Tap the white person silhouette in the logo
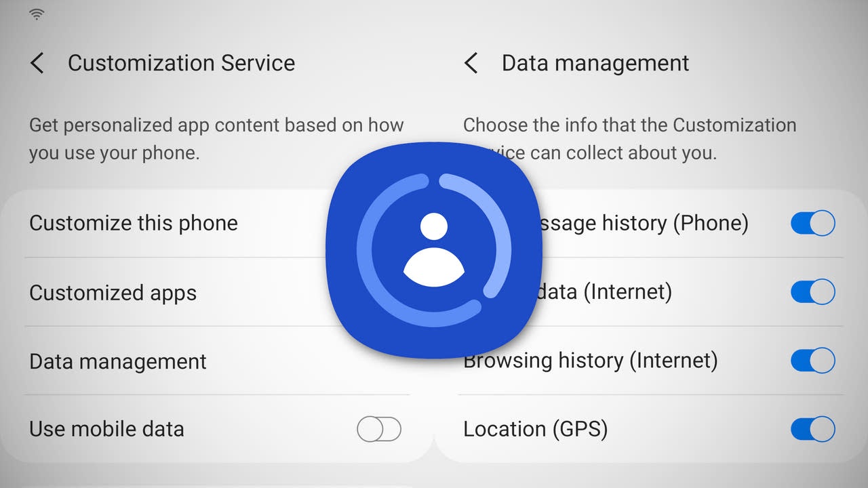The image size is (868, 488). click(434, 249)
